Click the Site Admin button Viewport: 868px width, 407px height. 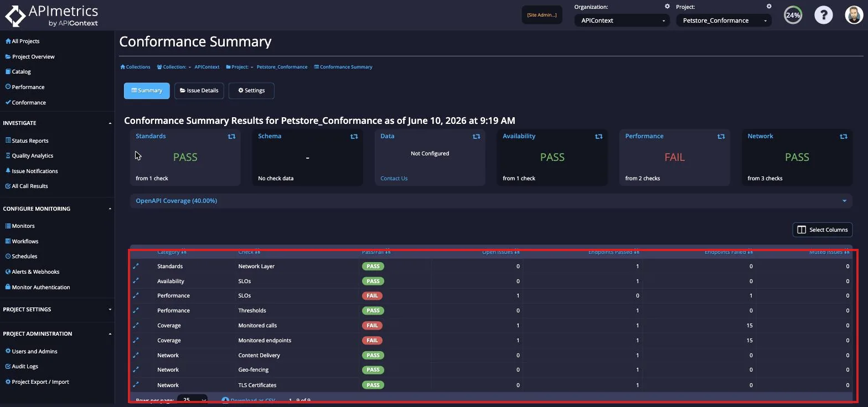(542, 15)
